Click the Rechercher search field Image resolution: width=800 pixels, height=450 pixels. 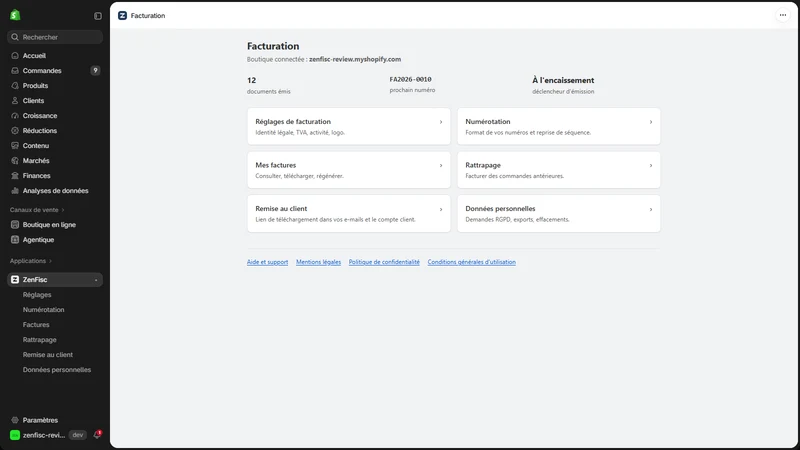(55, 37)
